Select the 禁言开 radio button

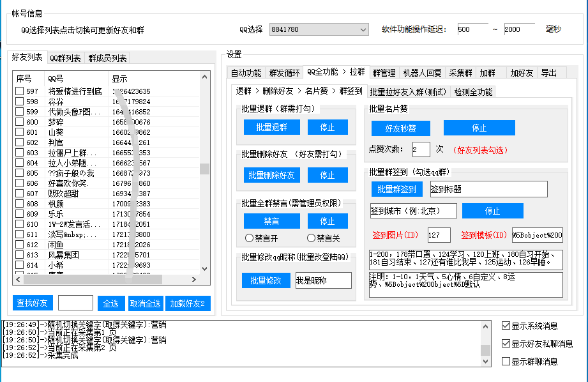[249, 238]
